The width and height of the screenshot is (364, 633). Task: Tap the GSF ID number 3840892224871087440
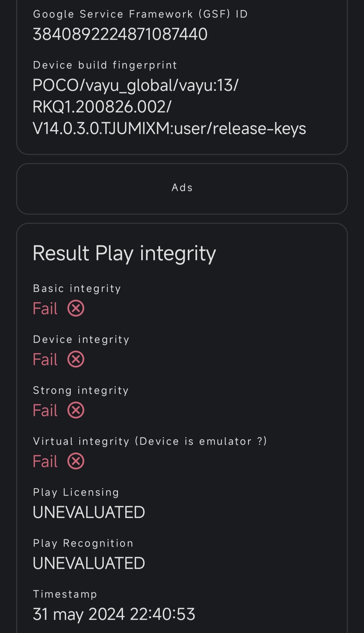120,34
